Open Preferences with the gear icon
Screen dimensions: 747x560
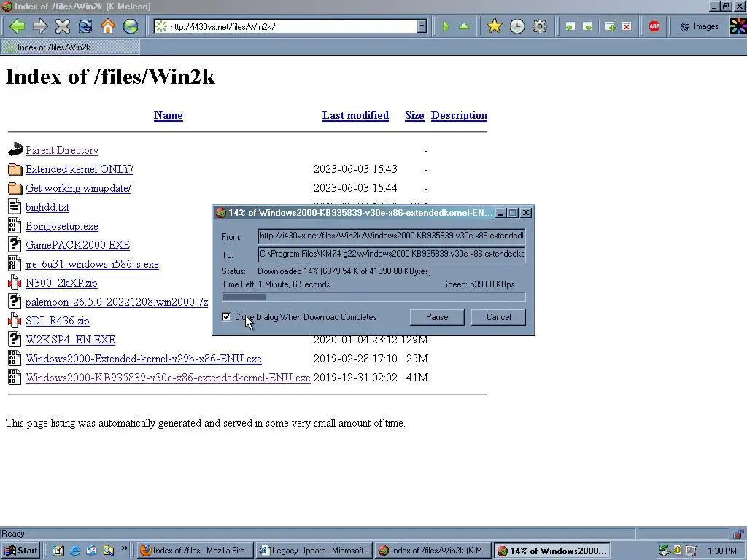tap(539, 26)
